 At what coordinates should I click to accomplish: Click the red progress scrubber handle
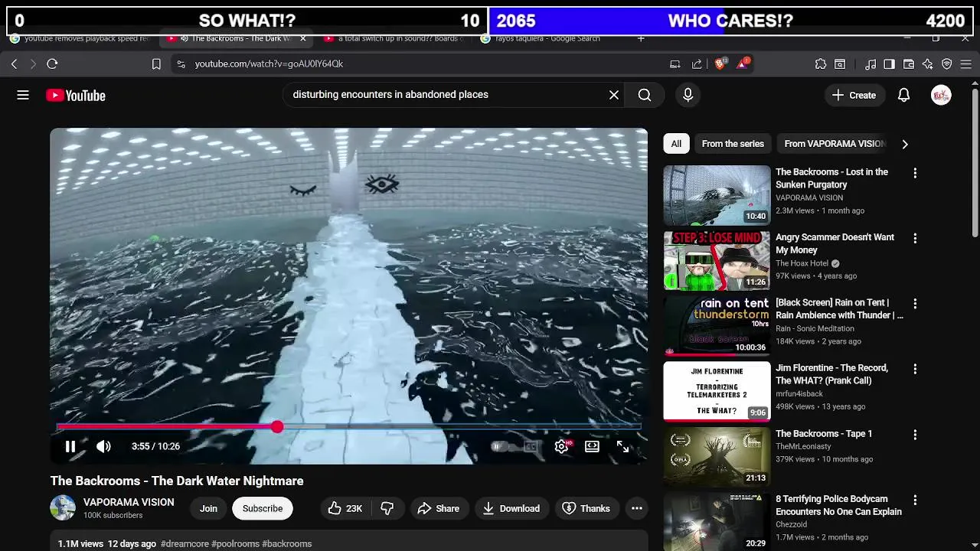(276, 427)
